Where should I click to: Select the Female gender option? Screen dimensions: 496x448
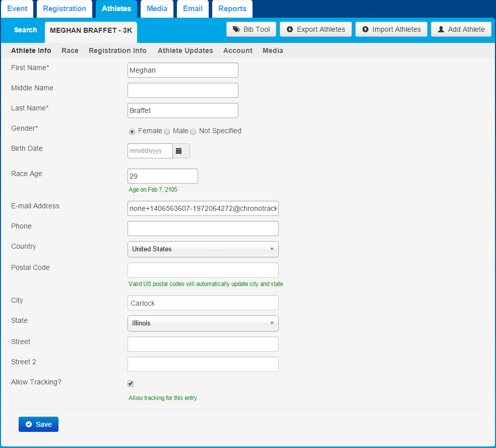coord(132,131)
